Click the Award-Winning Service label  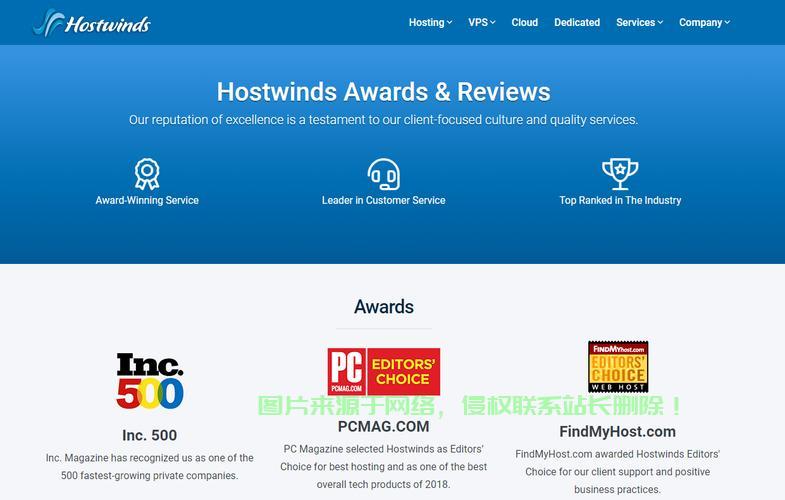(x=147, y=200)
